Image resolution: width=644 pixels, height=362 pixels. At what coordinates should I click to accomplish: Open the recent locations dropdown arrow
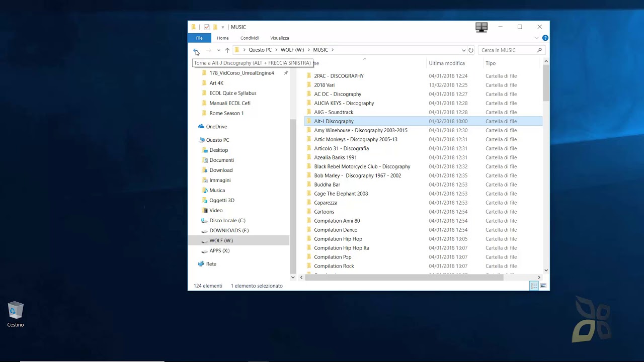tap(218, 50)
